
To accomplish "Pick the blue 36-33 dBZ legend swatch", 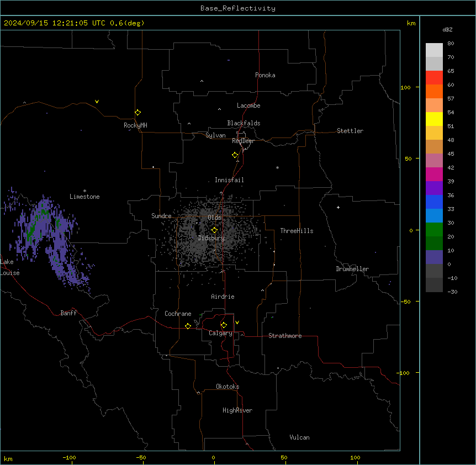I will coord(434,202).
